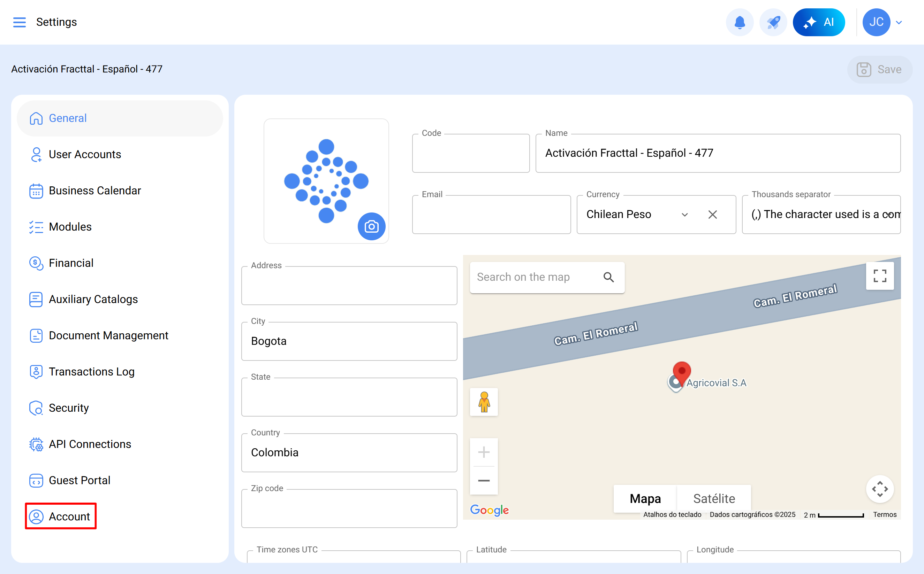Viewport: 924px width, 574px height.
Task: Zoom out using the map minus control
Action: 484,481
